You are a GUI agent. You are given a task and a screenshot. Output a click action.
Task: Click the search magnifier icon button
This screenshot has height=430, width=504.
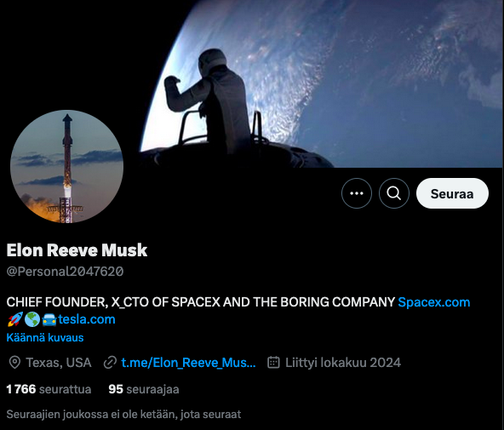click(x=394, y=193)
